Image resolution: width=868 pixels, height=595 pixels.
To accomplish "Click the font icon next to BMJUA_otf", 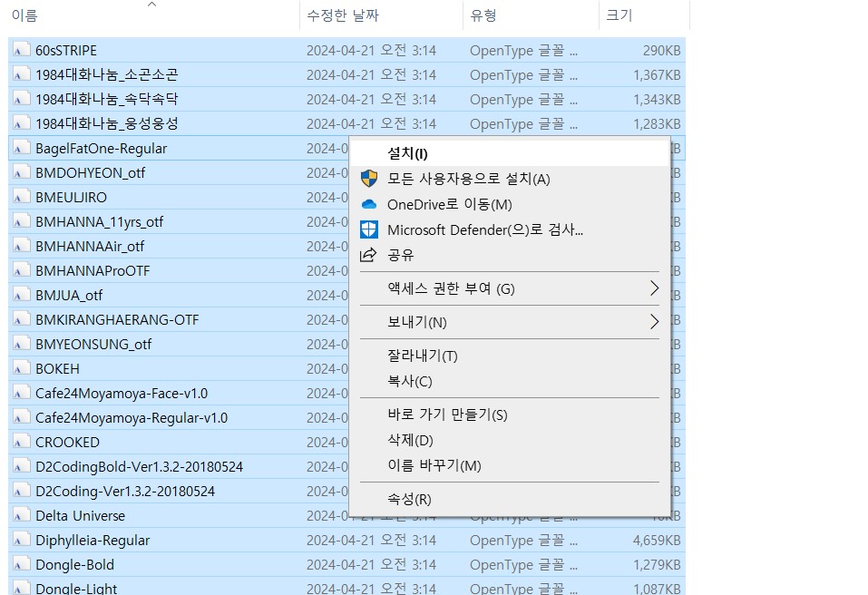I will 20,295.
